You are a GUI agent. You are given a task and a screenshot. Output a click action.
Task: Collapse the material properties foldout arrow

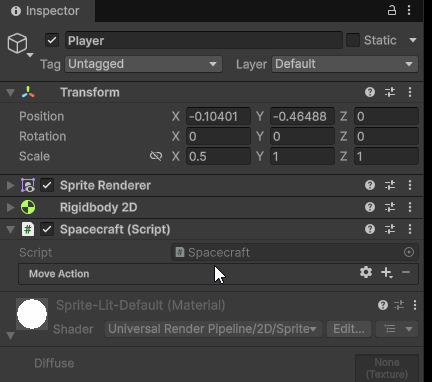pyautogui.click(x=11, y=335)
